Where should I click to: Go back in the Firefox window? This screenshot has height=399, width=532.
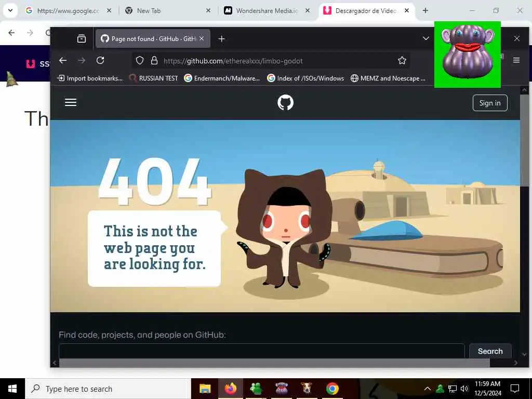63,60
